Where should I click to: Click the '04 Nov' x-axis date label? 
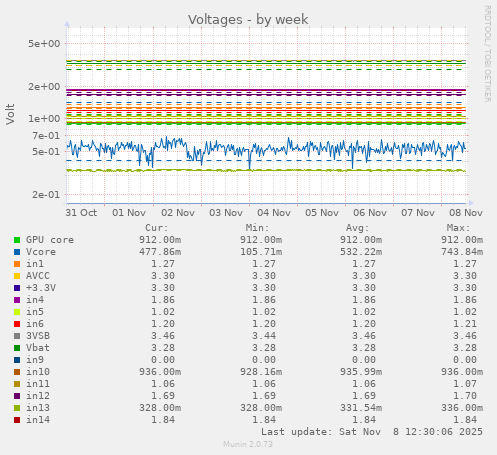274,213
